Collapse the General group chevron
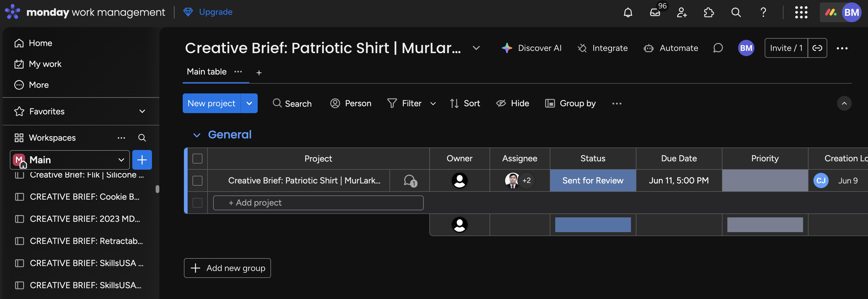The image size is (868, 299). [197, 135]
